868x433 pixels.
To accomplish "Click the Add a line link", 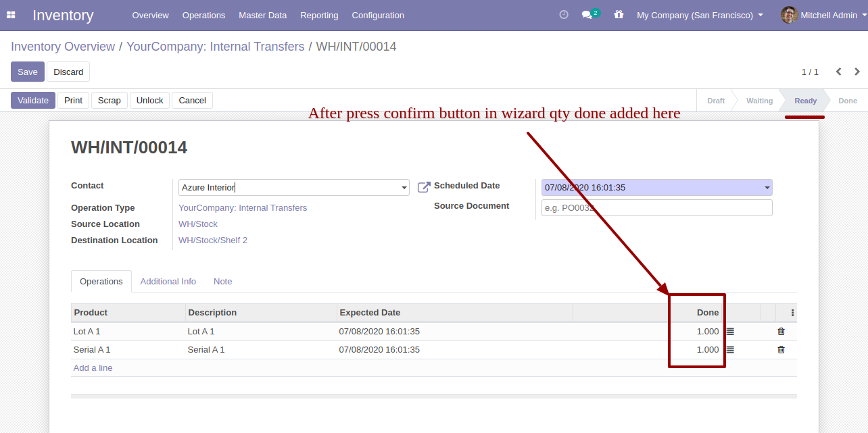I will pyautogui.click(x=93, y=368).
